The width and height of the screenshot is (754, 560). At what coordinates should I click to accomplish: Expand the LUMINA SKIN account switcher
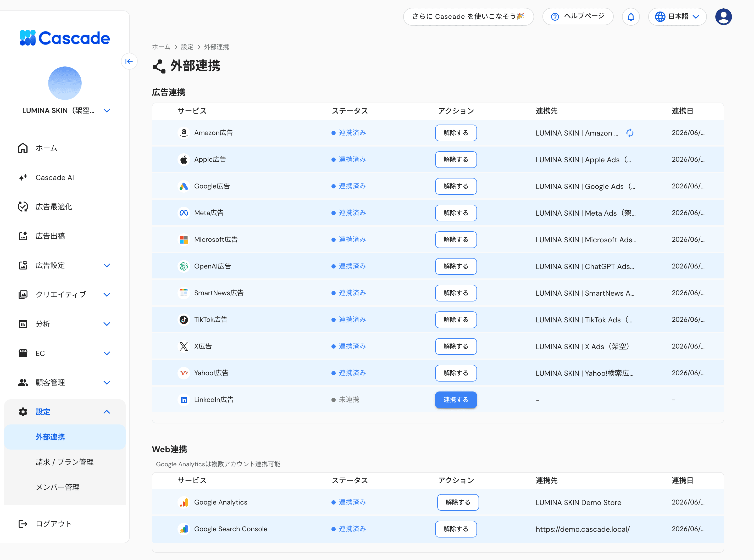(x=107, y=110)
